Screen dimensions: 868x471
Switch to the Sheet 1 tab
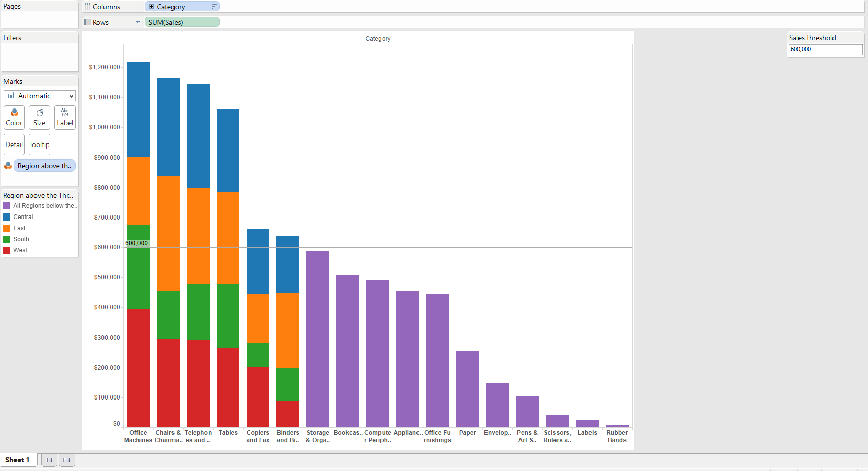point(17,460)
